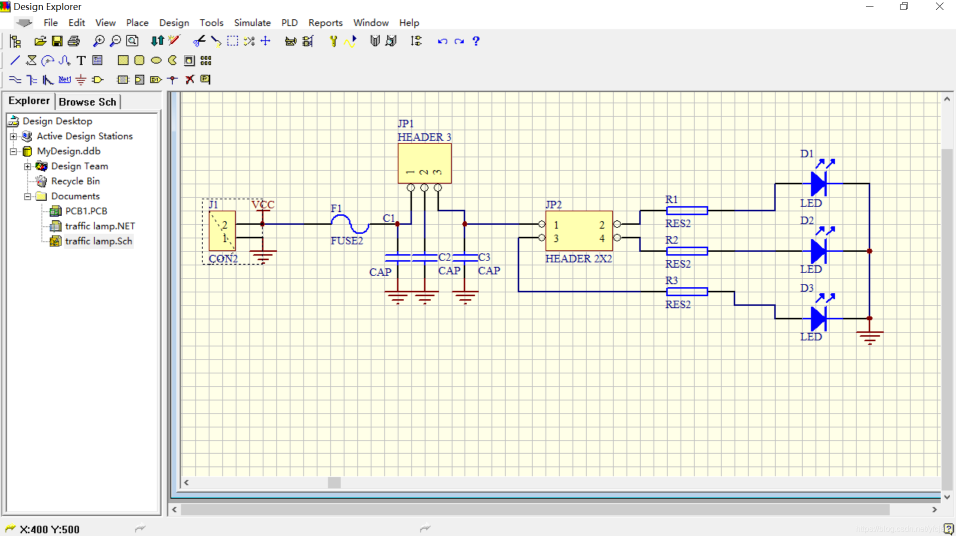Select the Draw Ellipse tool
The width and height of the screenshot is (956, 536).
(156, 60)
